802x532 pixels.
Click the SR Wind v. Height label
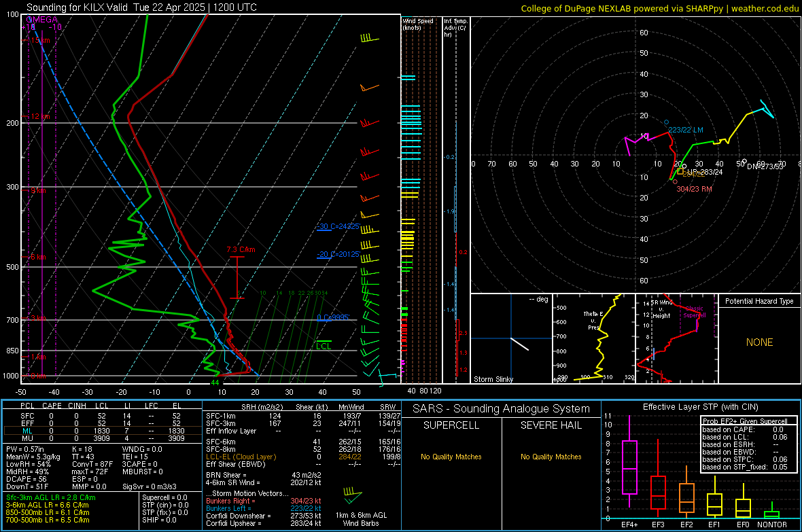pyautogui.click(x=661, y=309)
